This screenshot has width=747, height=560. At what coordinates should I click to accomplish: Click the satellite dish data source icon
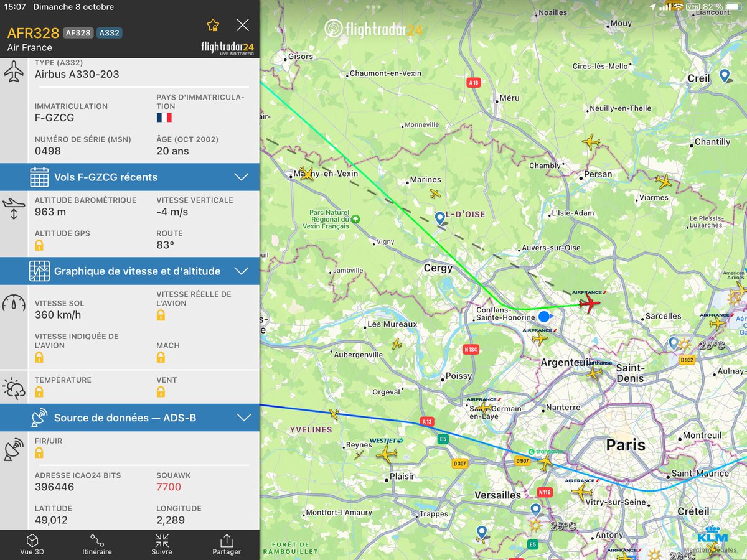click(39, 418)
